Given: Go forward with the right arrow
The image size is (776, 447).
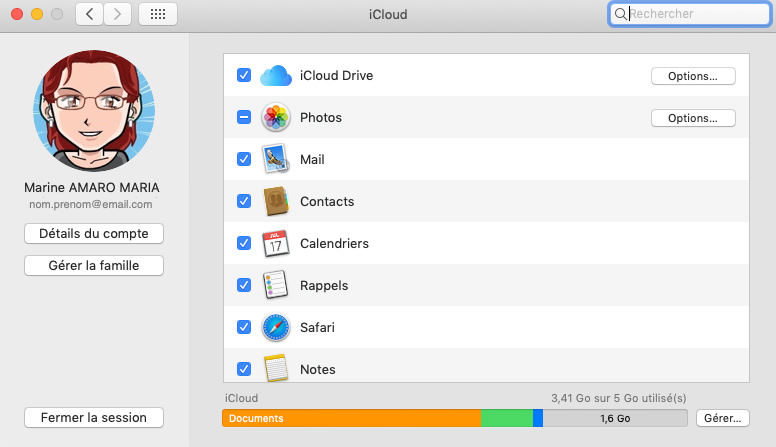Looking at the screenshot, I should [117, 14].
